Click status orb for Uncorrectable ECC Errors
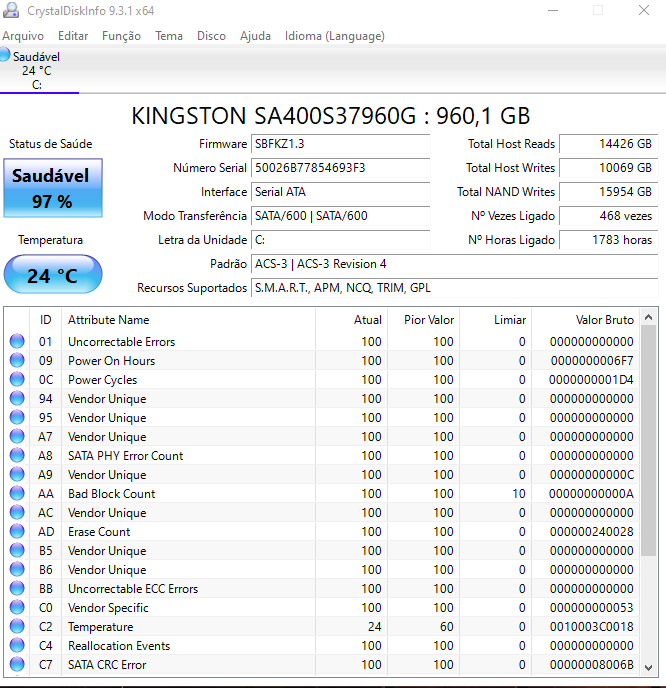This screenshot has height=688, width=666. (17, 588)
